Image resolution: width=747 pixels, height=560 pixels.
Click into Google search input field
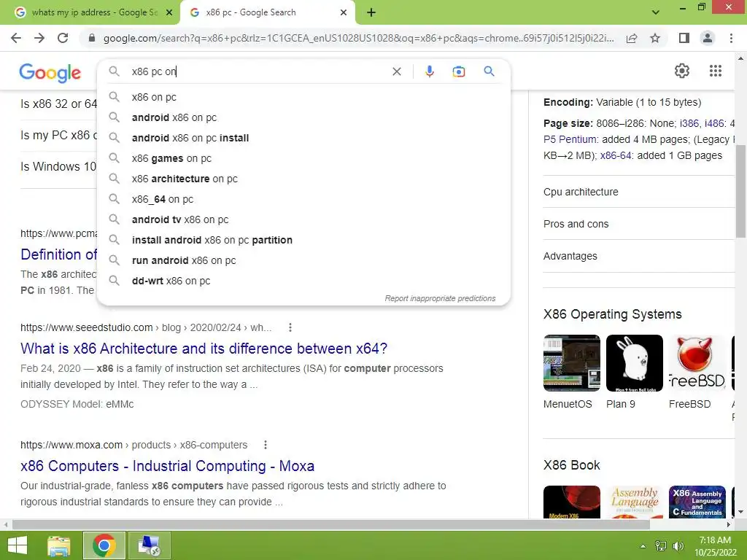click(x=258, y=71)
